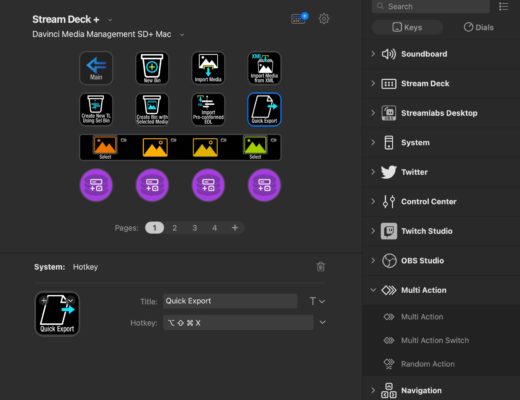520x400 pixels.
Task: Go to page 1
Action: [x=154, y=228]
